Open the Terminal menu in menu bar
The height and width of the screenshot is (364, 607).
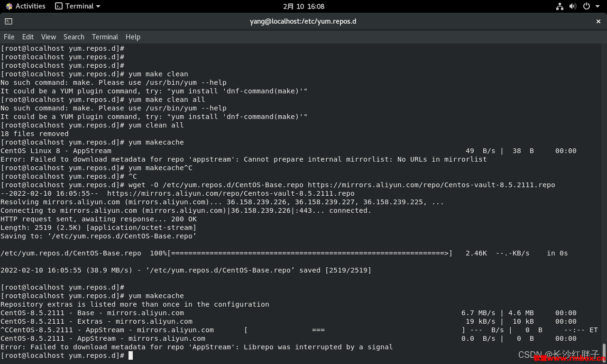tap(105, 37)
